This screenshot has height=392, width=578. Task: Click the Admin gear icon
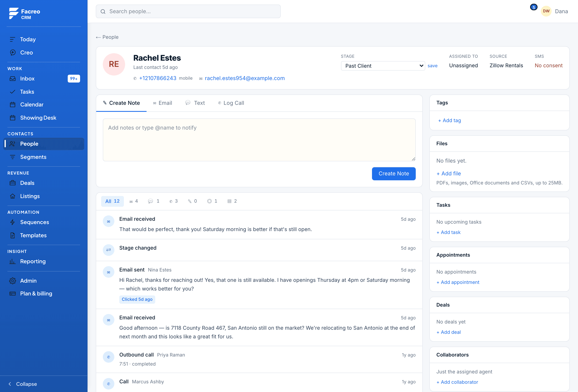(x=12, y=281)
